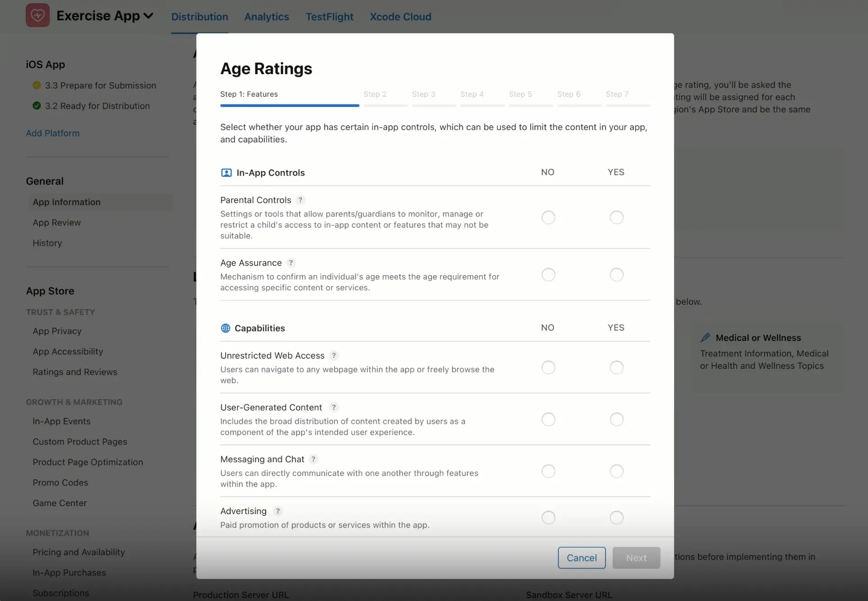Click the In-App Controls section icon
This screenshot has height=601, width=868.
[226, 173]
